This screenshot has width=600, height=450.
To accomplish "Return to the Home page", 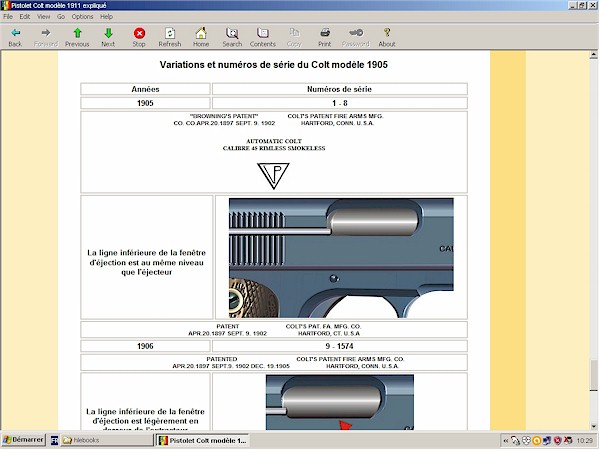I will pyautogui.click(x=201, y=37).
